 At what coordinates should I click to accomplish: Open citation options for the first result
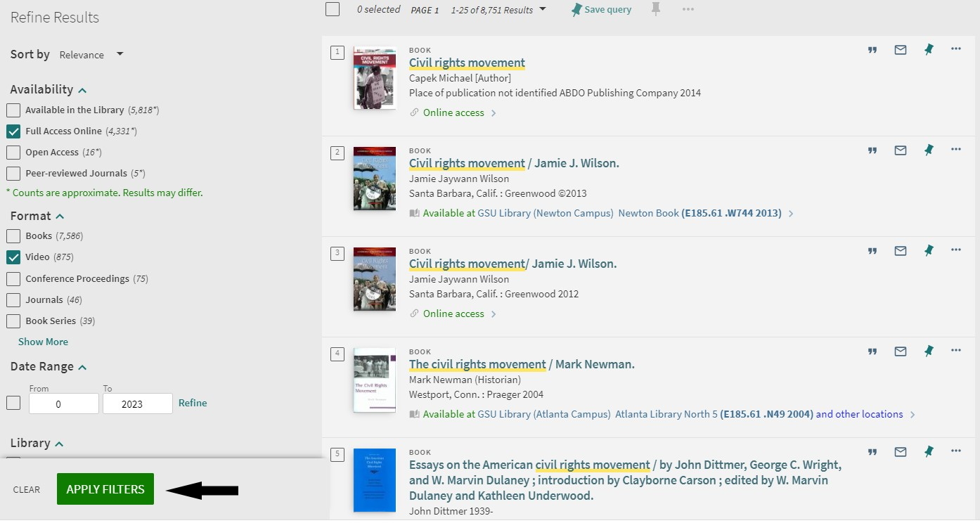click(872, 49)
